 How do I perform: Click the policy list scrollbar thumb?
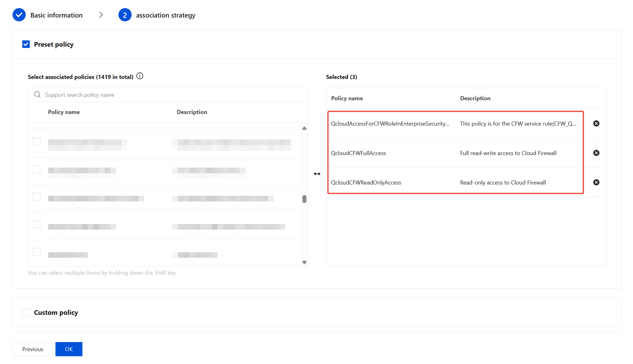coord(304,199)
